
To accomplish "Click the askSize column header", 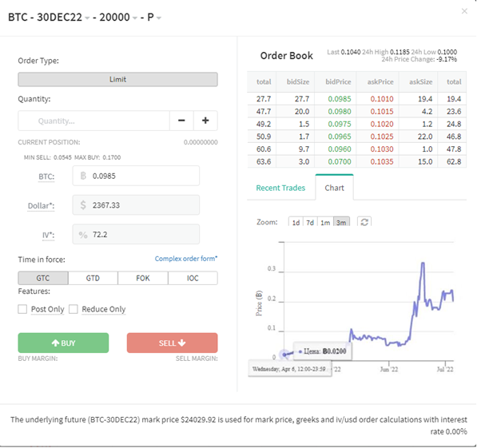I will click(x=420, y=82).
